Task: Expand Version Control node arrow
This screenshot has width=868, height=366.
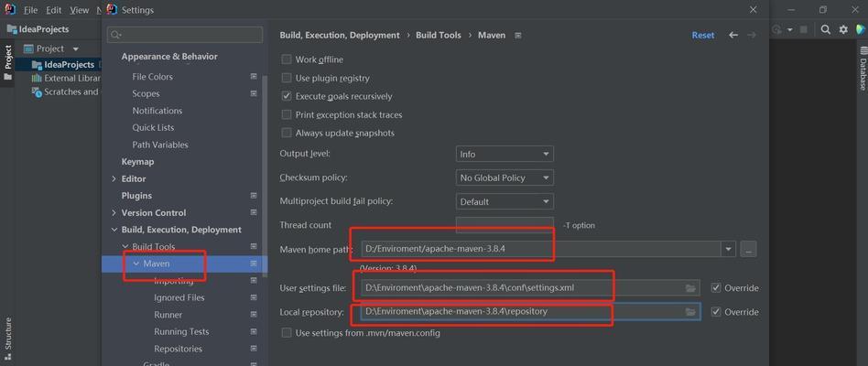Action: [x=114, y=213]
